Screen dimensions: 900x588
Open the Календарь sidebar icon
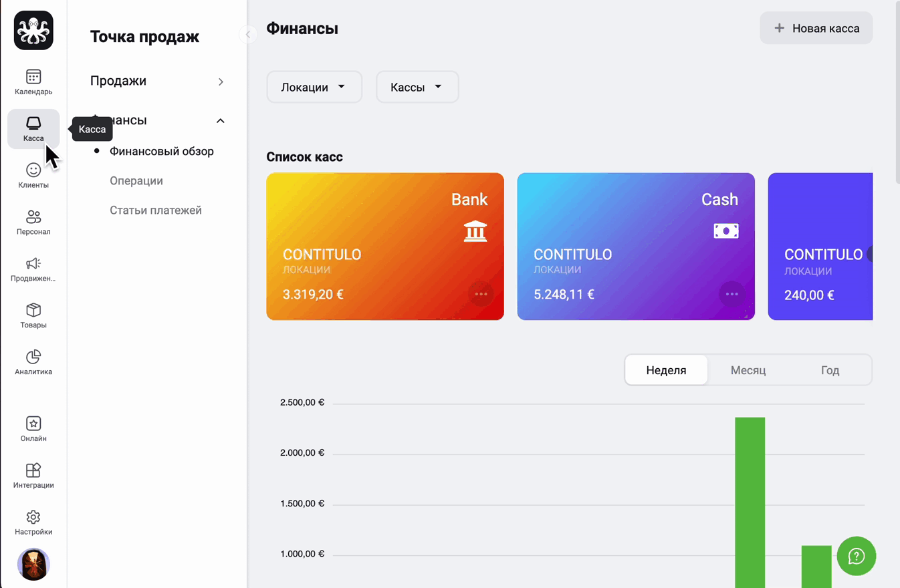click(x=33, y=82)
